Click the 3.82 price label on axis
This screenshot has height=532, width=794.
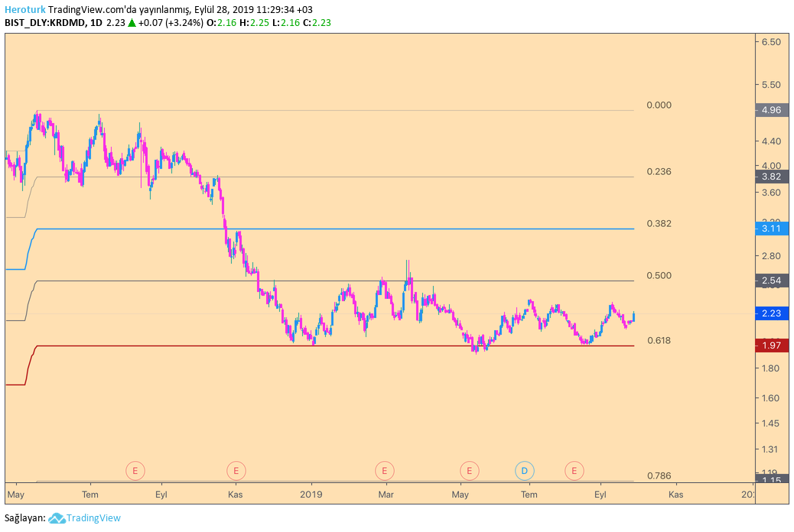coord(771,177)
